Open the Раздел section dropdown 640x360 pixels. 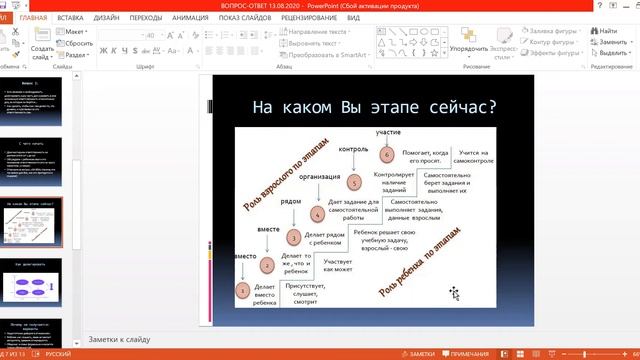pyautogui.click(x=73, y=54)
